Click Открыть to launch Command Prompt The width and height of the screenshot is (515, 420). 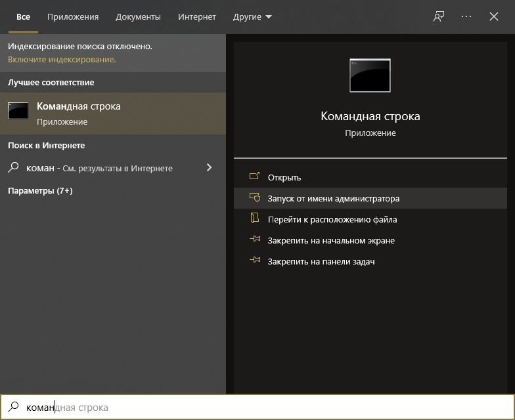click(x=370, y=177)
